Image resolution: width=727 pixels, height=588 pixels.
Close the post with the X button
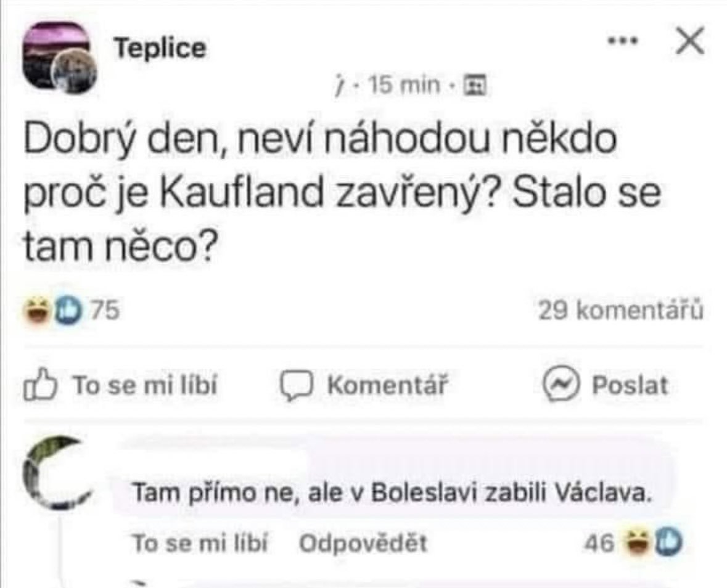point(689,43)
